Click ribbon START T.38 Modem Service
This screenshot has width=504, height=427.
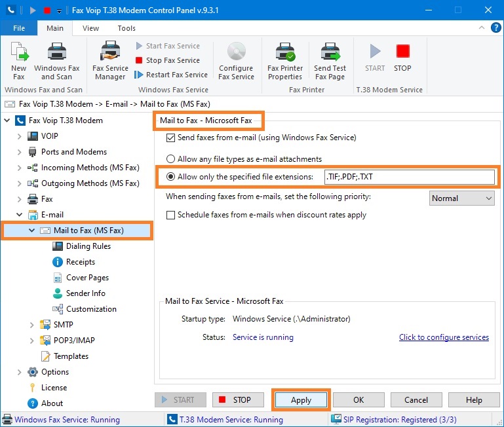pyautogui.click(x=375, y=58)
